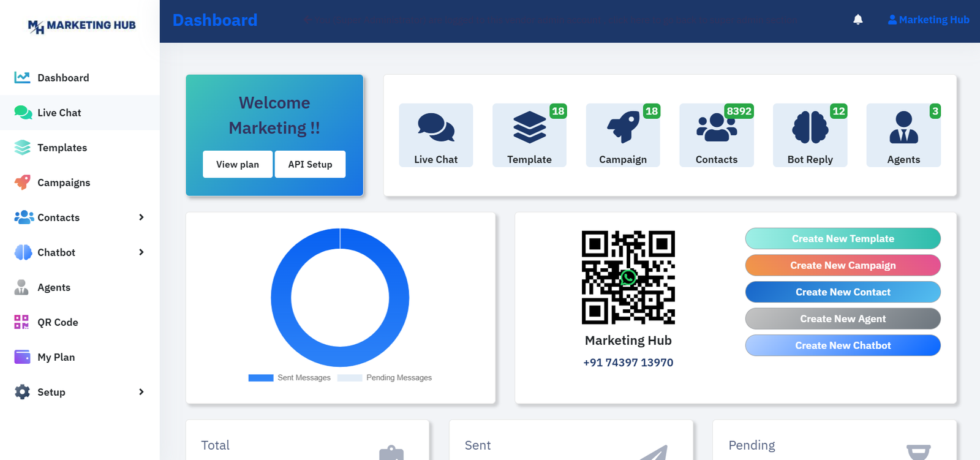
Task: Open QR Code from the sidebar menu
Action: tap(58, 322)
